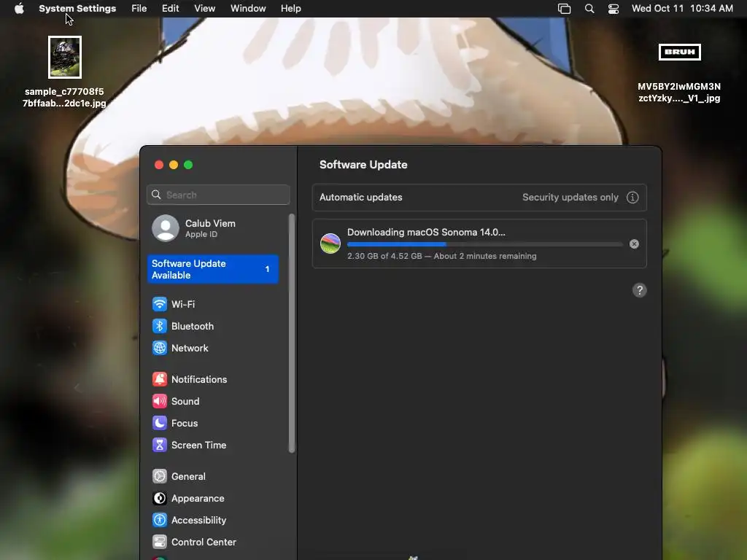Cancel the macOS Sonoma download
This screenshot has height=560, width=747.
pyautogui.click(x=634, y=244)
